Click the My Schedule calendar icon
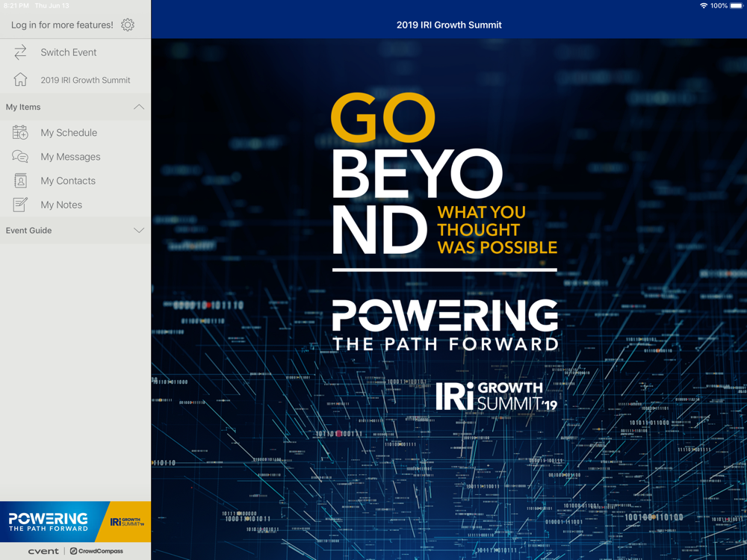 [x=20, y=132]
